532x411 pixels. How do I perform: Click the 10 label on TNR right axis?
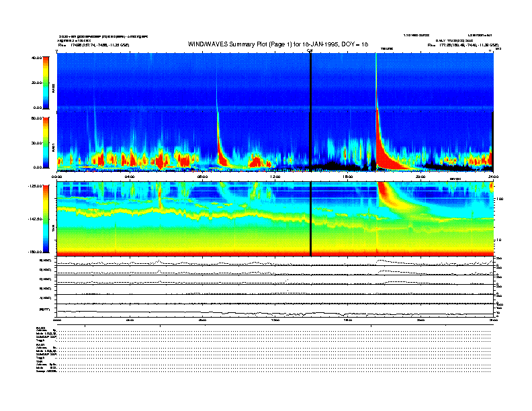[x=498, y=240]
